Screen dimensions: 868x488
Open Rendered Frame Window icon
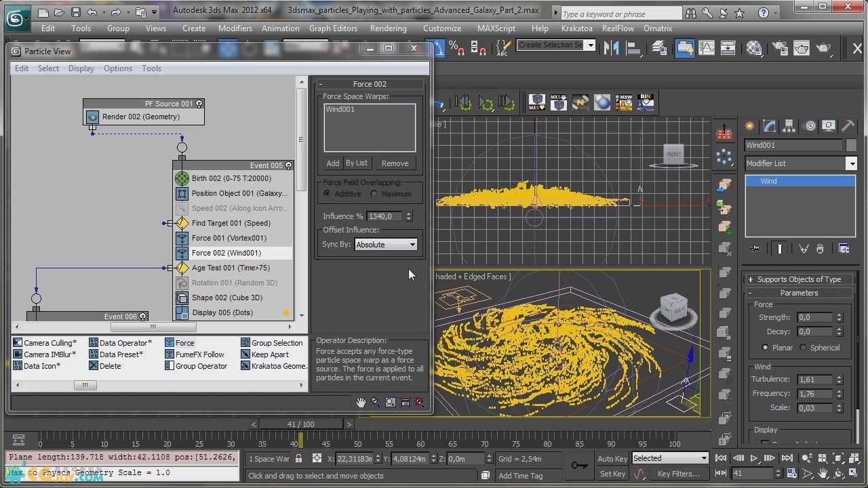801,47
